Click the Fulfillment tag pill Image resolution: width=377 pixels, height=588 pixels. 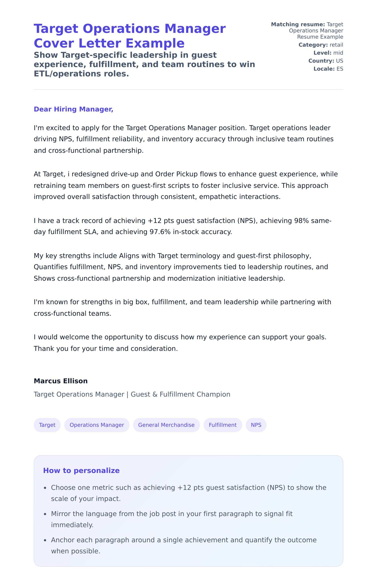click(222, 425)
